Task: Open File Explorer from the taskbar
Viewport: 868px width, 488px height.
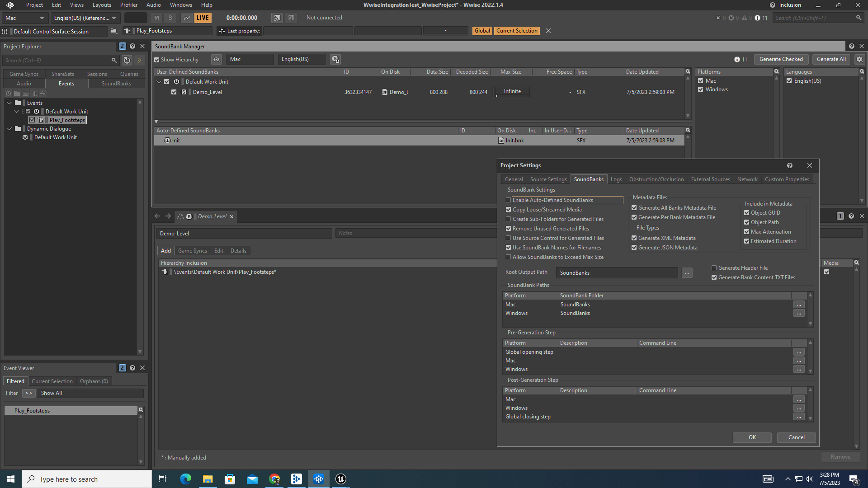Action: [208, 479]
